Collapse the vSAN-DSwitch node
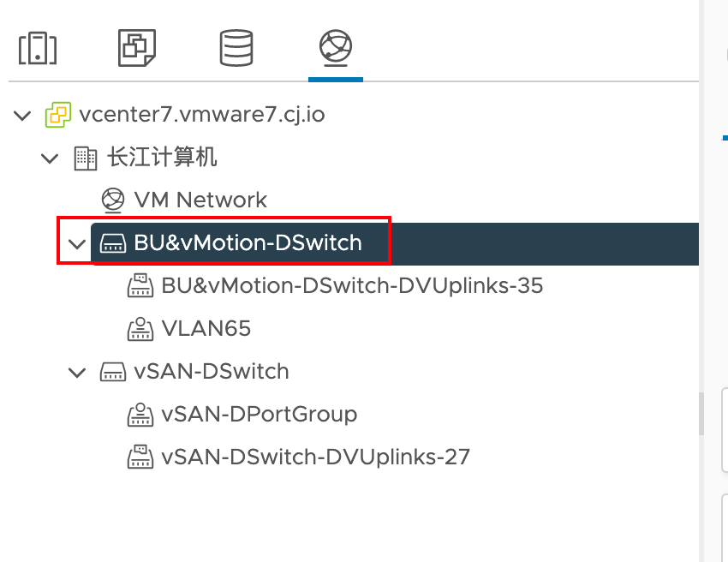Screen dimensions: 728x562 coord(77,373)
